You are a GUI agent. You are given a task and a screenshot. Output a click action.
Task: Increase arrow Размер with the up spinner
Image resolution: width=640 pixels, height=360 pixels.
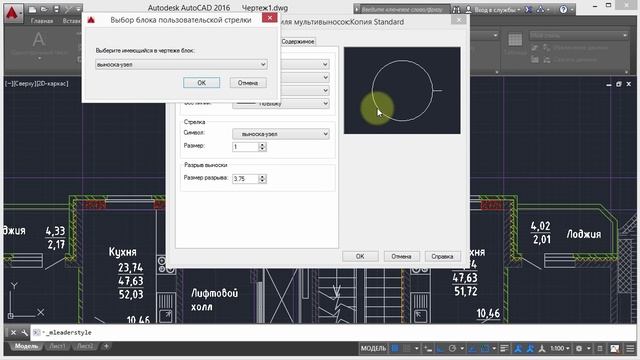(262, 144)
